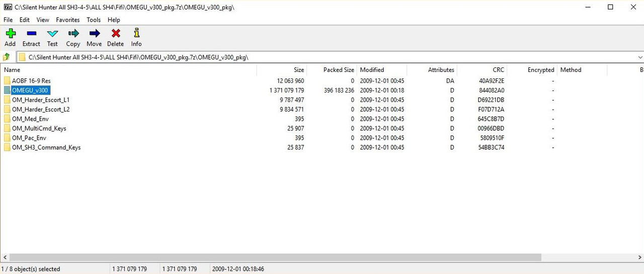Select the OM_Pac_Env name text

pos(29,138)
